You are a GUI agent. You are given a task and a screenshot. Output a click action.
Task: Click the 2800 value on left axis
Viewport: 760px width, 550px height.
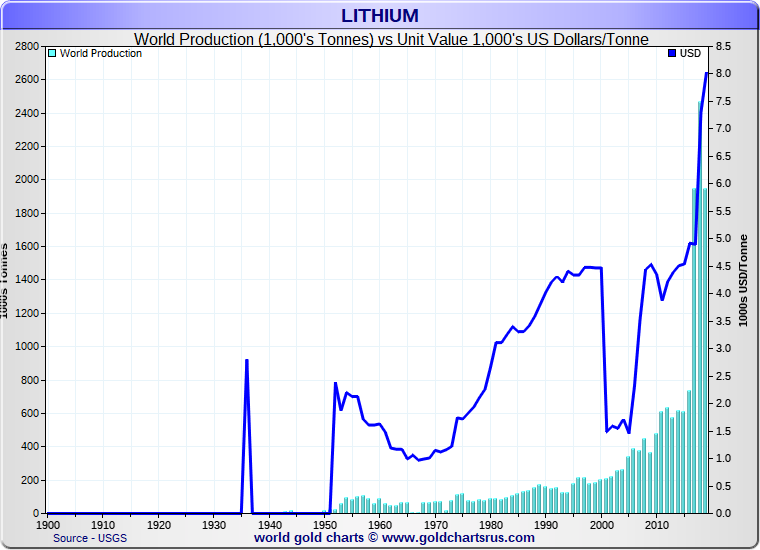26,47
